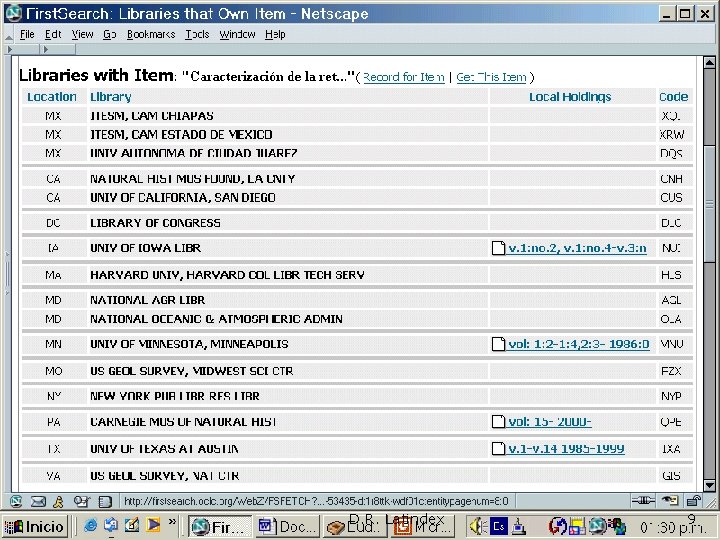Open the File menu

click(27, 34)
